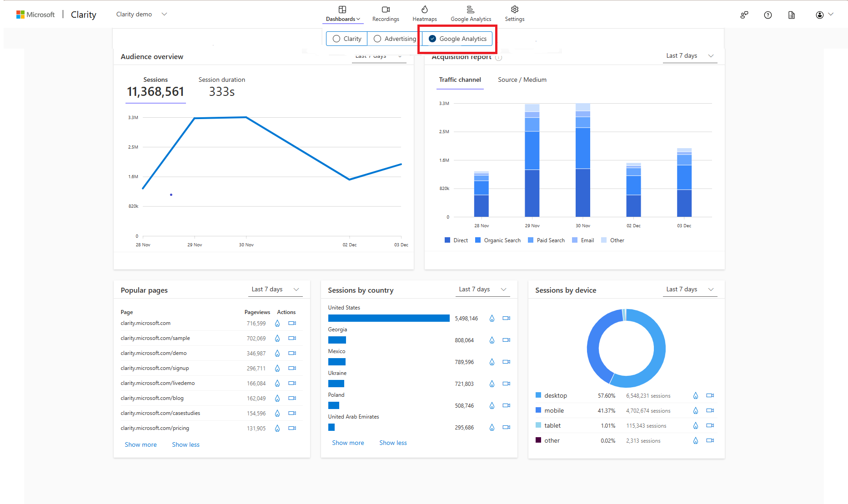This screenshot has width=848, height=504.
Task: Open Heatmaps from the top navigation
Action: click(424, 14)
